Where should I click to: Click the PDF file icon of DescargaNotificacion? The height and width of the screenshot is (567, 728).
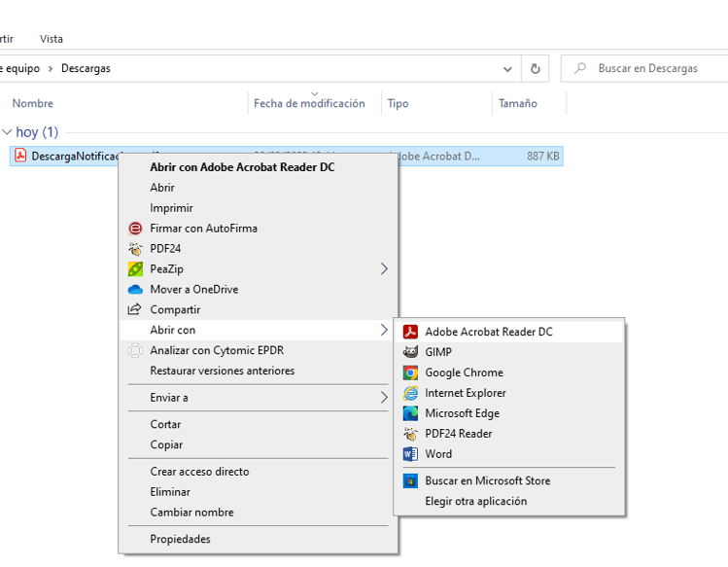20,156
